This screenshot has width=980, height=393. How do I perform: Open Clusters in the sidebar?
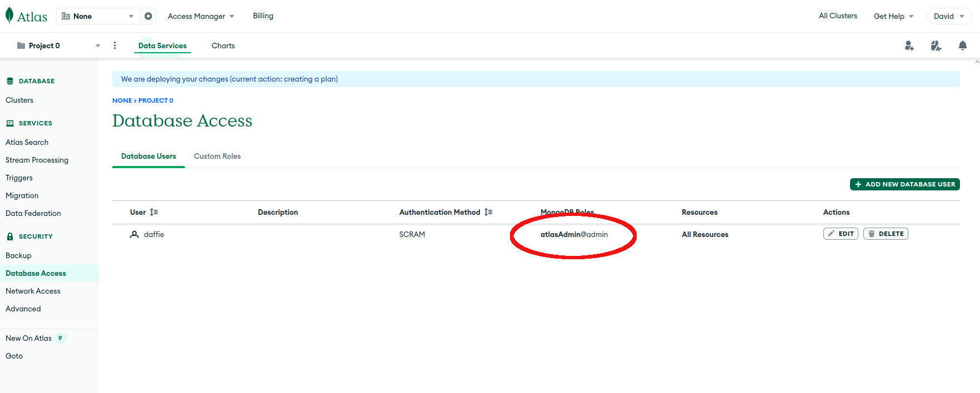(19, 100)
